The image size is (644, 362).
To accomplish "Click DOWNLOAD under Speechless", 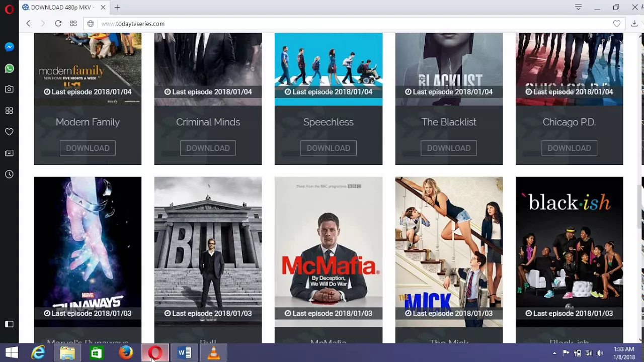I will click(329, 148).
